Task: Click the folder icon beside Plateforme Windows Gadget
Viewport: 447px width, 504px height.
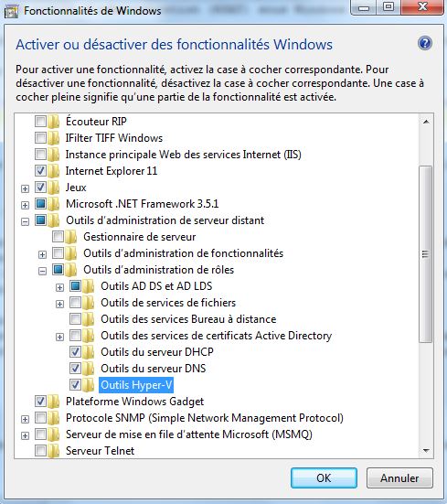Action: tap(54, 402)
